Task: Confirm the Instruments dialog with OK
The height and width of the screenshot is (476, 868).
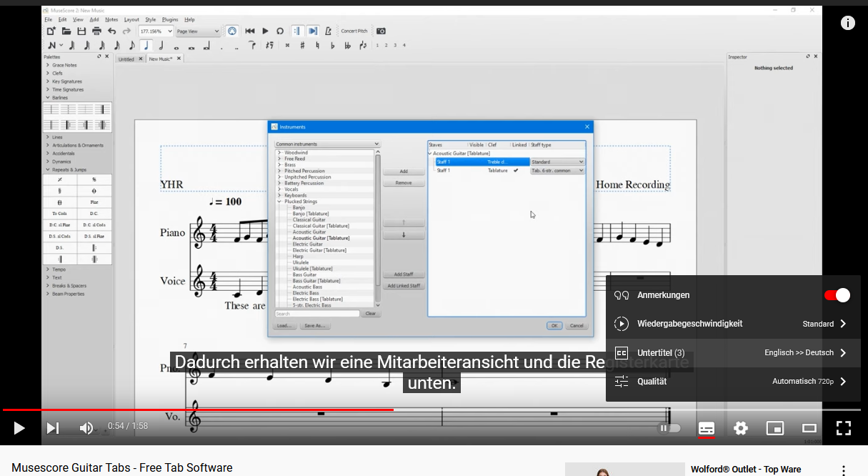Action: [554, 325]
